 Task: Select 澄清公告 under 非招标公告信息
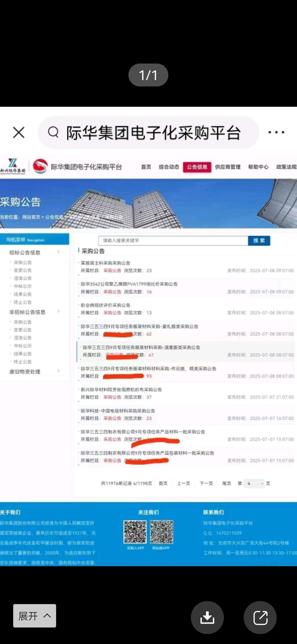[x=23, y=338]
